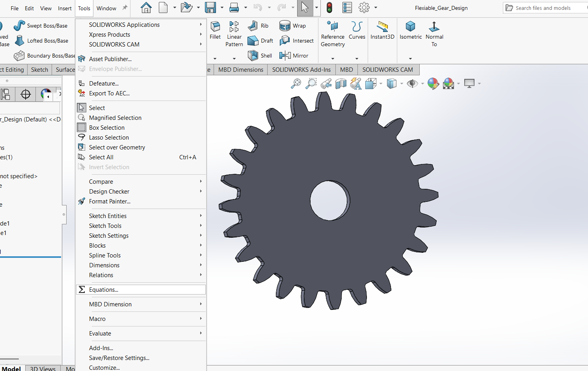
Task: Choose Add-Ins... from the Tools menu
Action: click(x=141, y=348)
